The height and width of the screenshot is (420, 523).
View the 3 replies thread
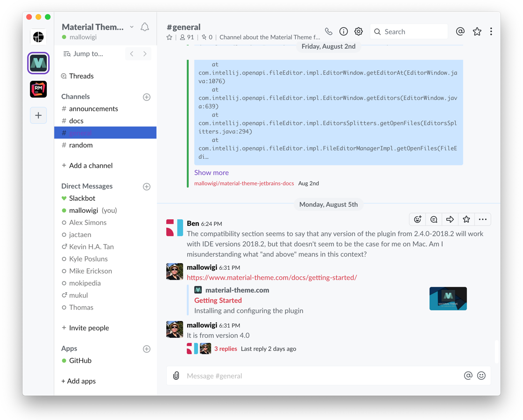226,349
